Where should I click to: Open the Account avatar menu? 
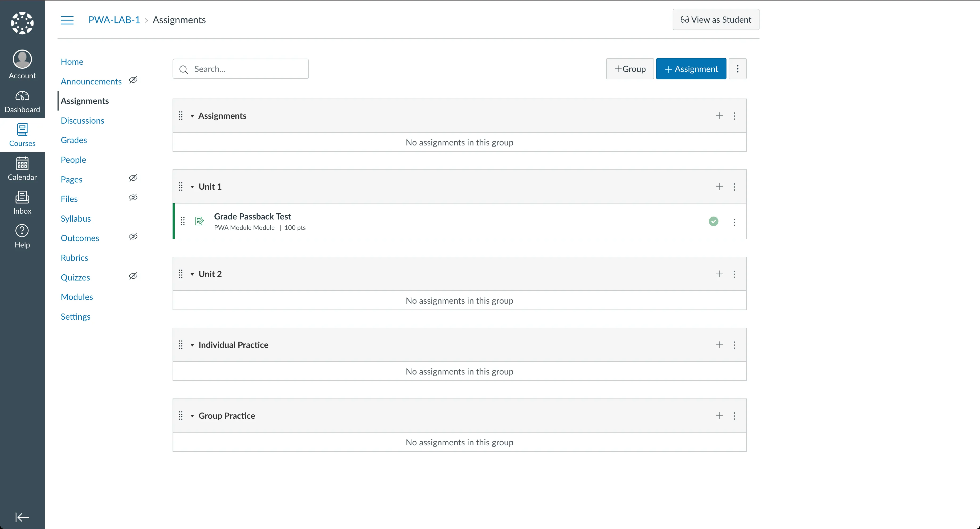pyautogui.click(x=22, y=65)
